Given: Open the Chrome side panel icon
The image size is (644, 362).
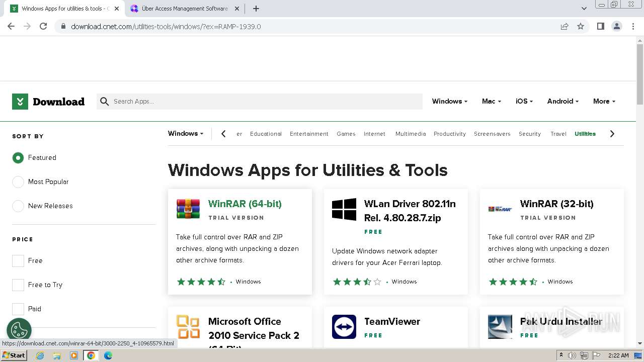Looking at the screenshot, I should tap(600, 26).
